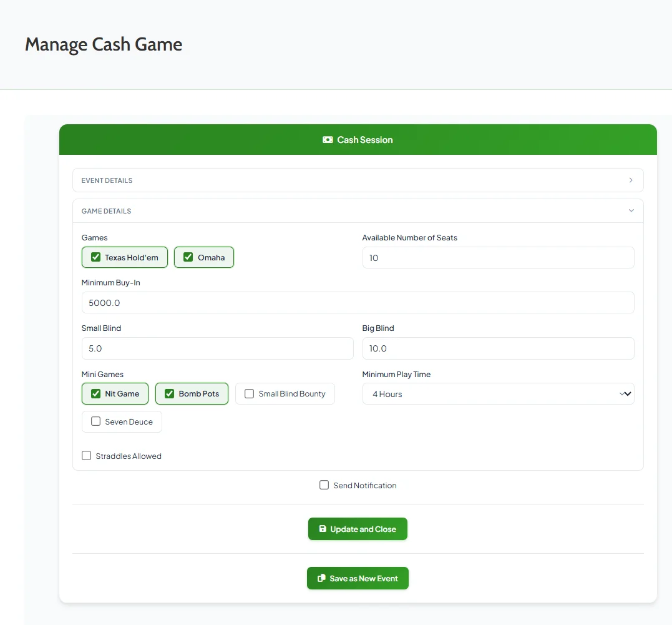Viewport: 672px width, 625px height.
Task: Tick the Send Notification checkbox
Action: pyautogui.click(x=324, y=485)
